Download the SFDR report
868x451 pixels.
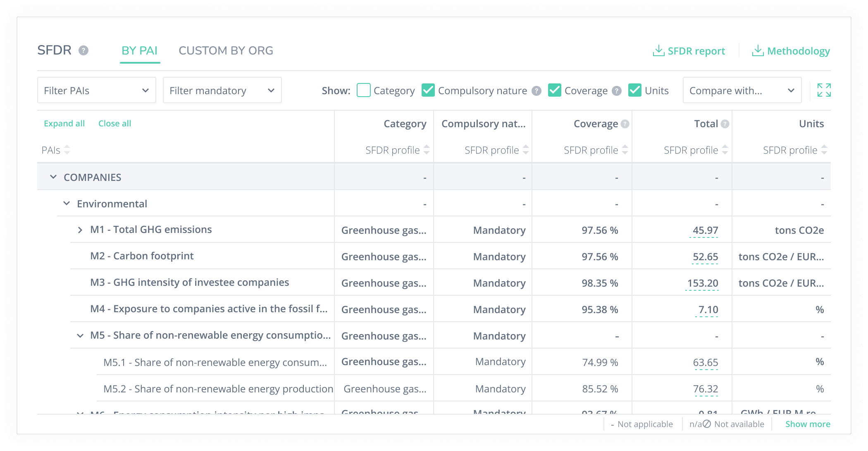(689, 51)
